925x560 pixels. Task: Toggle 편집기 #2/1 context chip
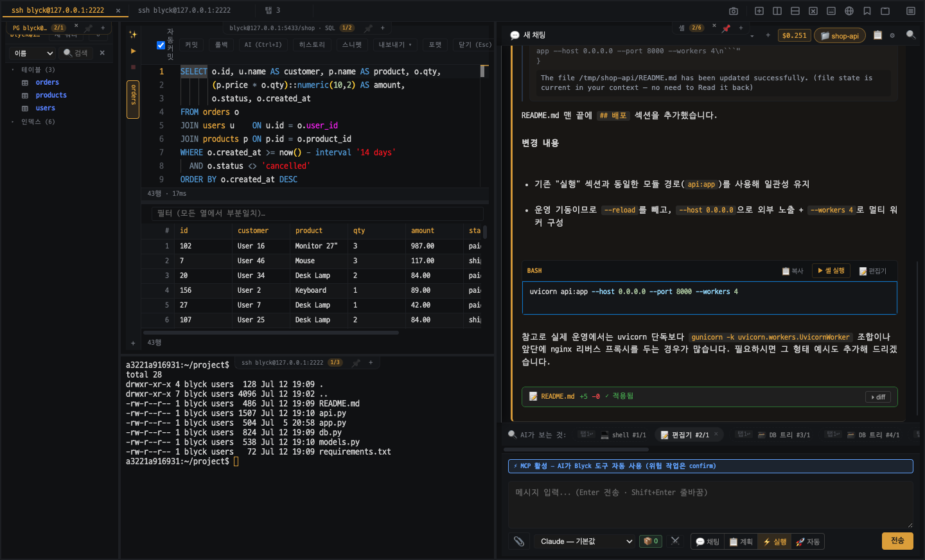pyautogui.click(x=689, y=435)
